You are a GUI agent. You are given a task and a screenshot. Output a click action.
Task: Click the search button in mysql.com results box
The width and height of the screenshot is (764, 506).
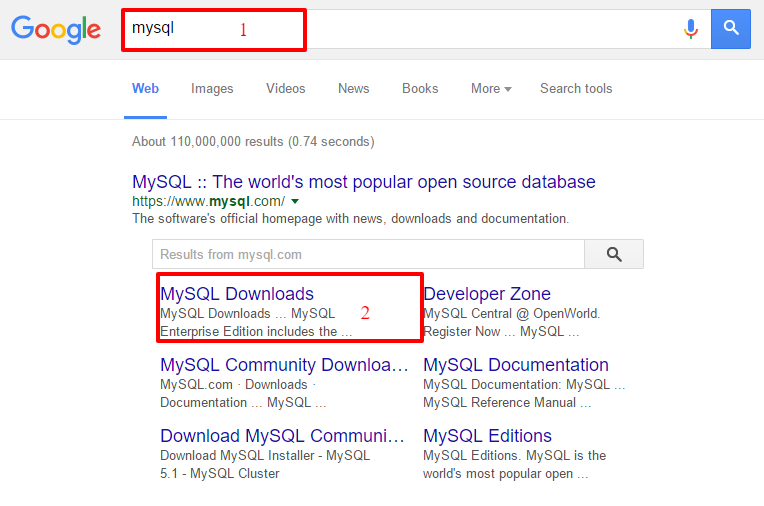[x=614, y=254]
